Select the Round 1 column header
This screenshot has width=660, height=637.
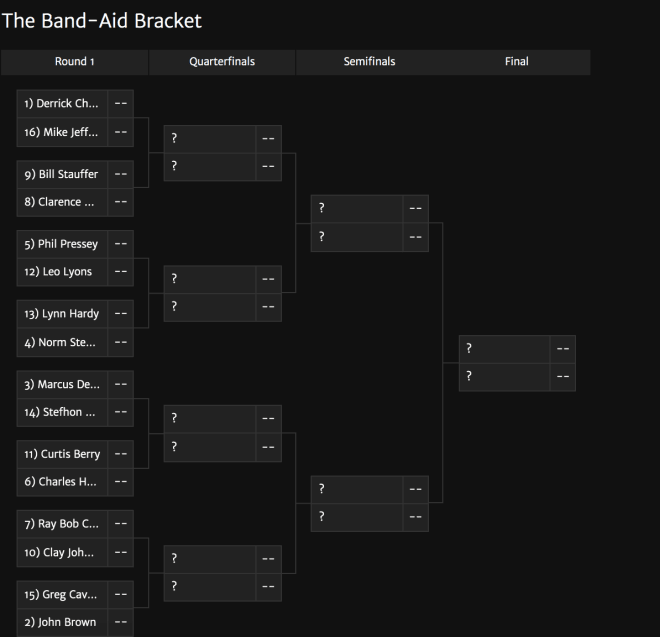click(x=75, y=62)
